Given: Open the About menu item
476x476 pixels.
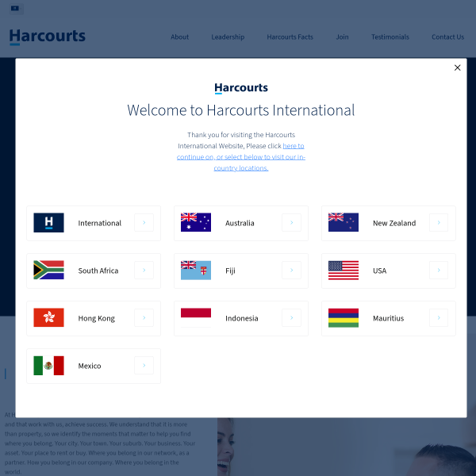Looking at the screenshot, I should click(x=179, y=37).
